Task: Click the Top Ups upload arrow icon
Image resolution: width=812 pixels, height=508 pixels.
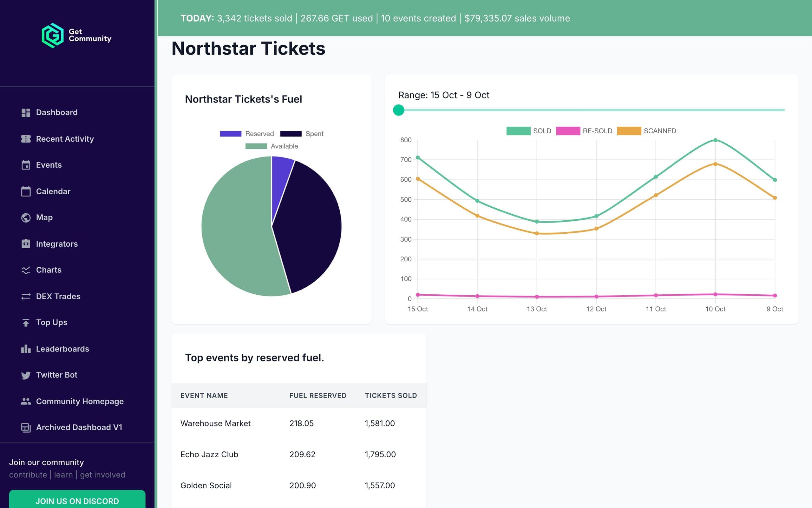Action: [26, 323]
